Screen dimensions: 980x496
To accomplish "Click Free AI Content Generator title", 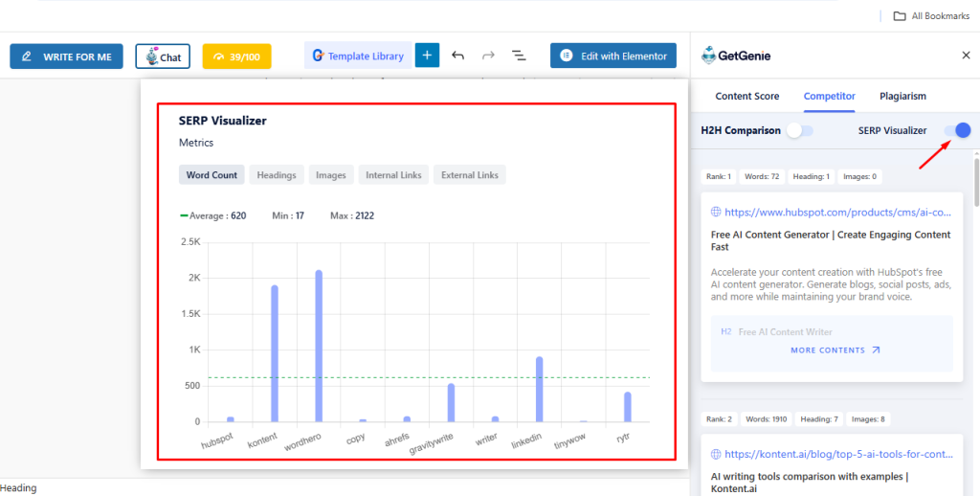I will coord(831,240).
